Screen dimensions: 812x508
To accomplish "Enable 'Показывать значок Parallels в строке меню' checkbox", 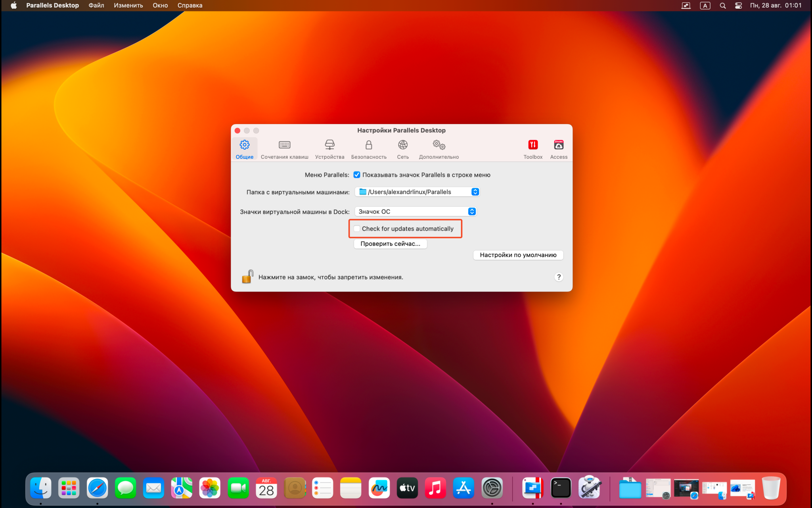I will (357, 174).
